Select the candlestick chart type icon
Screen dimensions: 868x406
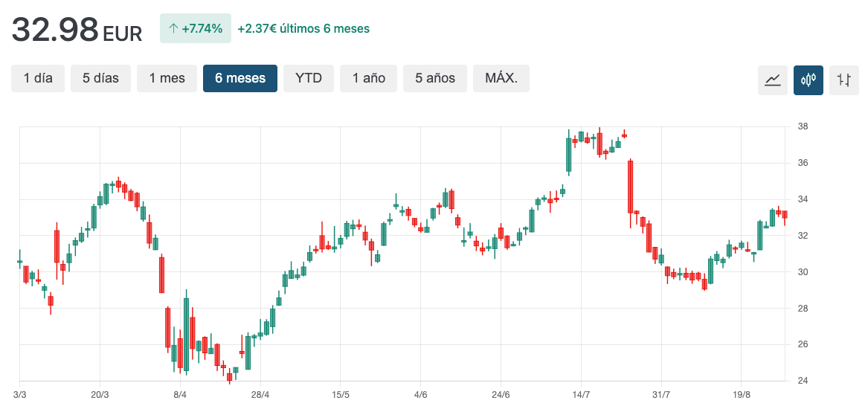808,80
